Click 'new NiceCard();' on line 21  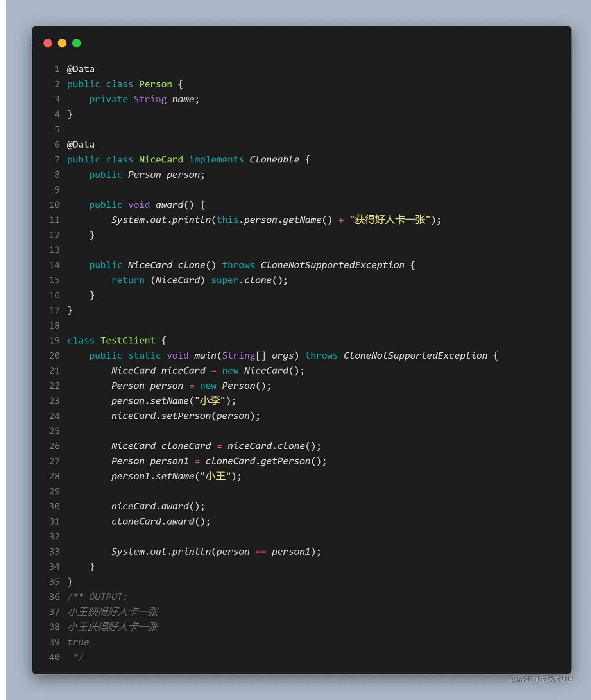click(x=263, y=371)
